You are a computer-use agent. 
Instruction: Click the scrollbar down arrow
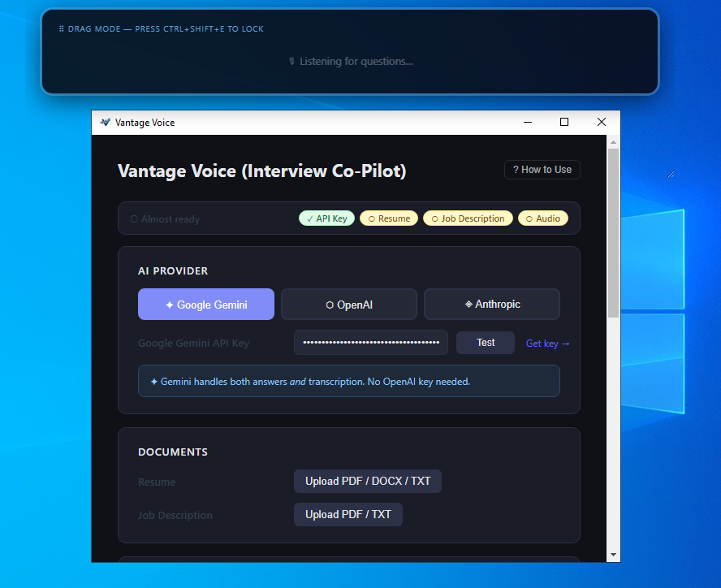(613, 554)
